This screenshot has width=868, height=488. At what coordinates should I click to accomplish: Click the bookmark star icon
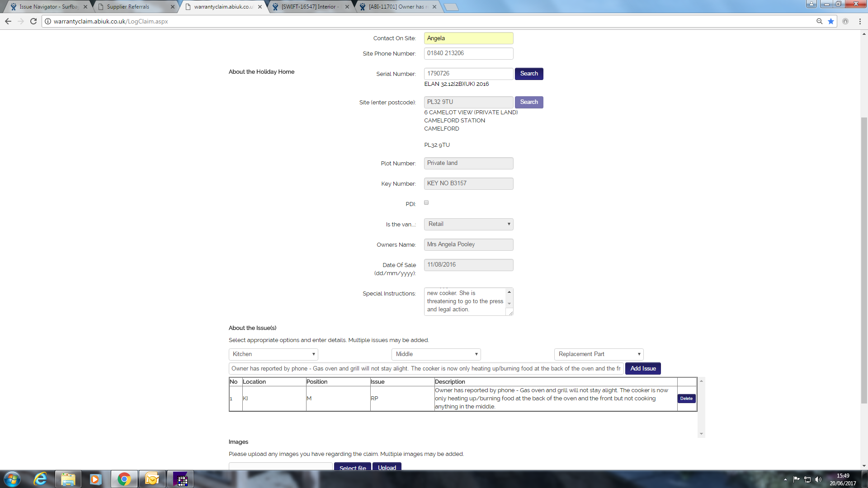pos(831,21)
